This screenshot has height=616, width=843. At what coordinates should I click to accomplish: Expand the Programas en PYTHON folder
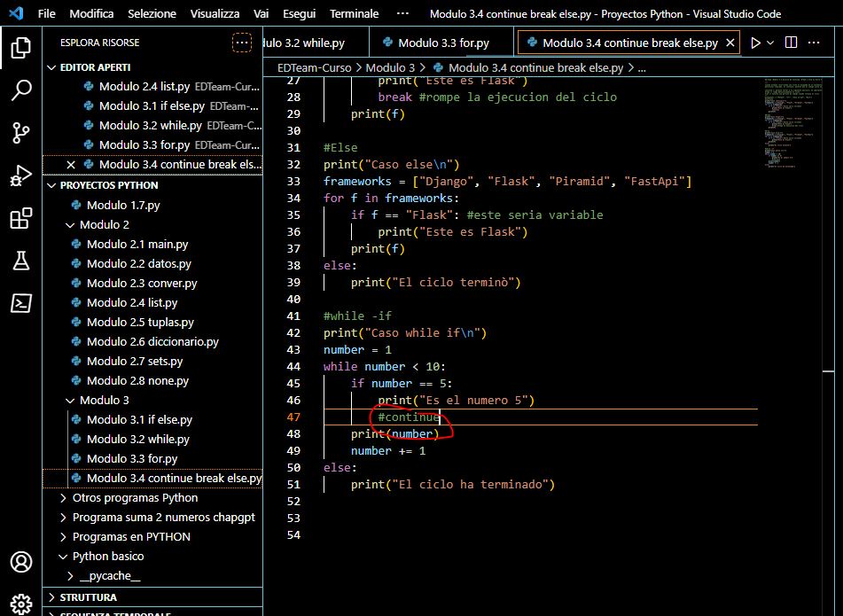coord(152,536)
